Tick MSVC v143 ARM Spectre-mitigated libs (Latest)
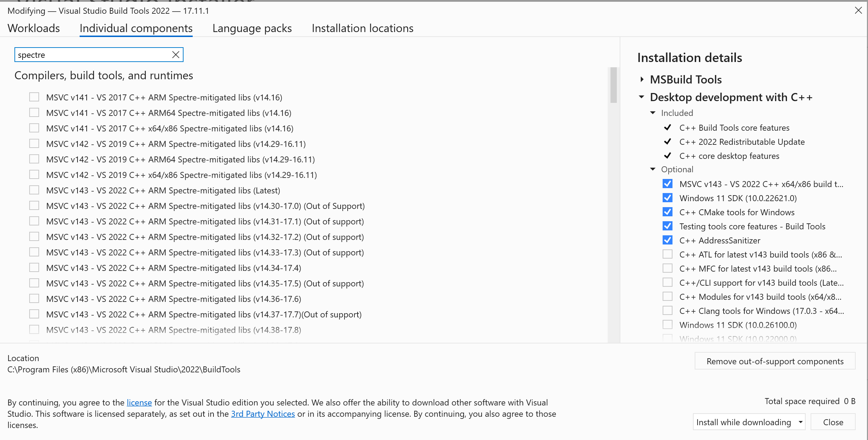This screenshot has height=440, width=868. coord(34,190)
